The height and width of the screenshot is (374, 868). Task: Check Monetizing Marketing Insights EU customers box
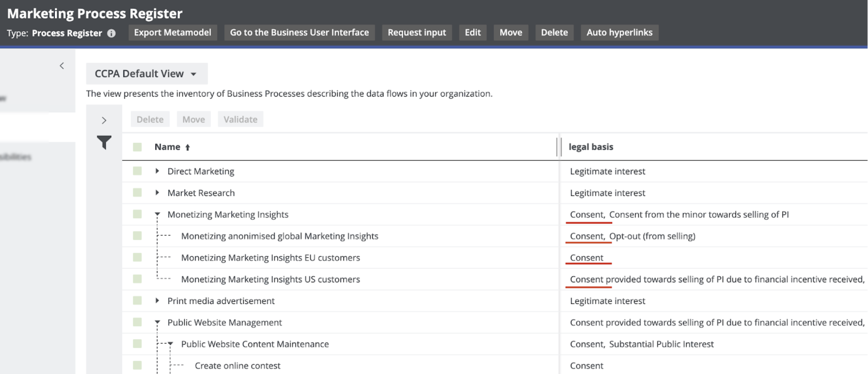(x=137, y=257)
